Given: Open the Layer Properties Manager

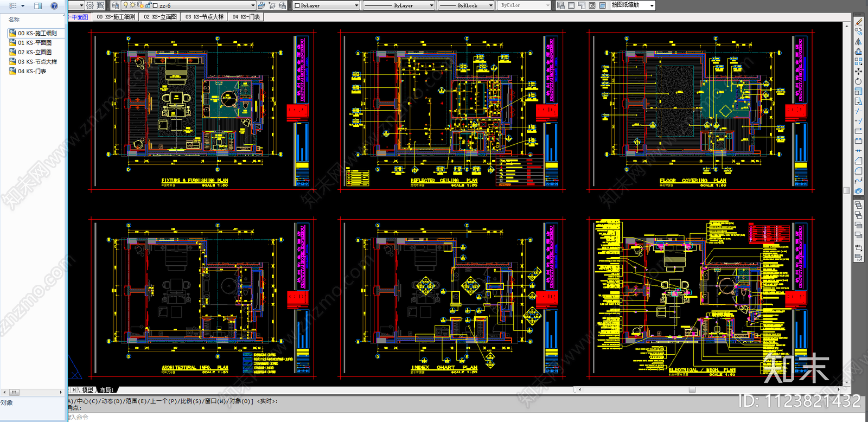Looking at the screenshot, I should point(116,5).
